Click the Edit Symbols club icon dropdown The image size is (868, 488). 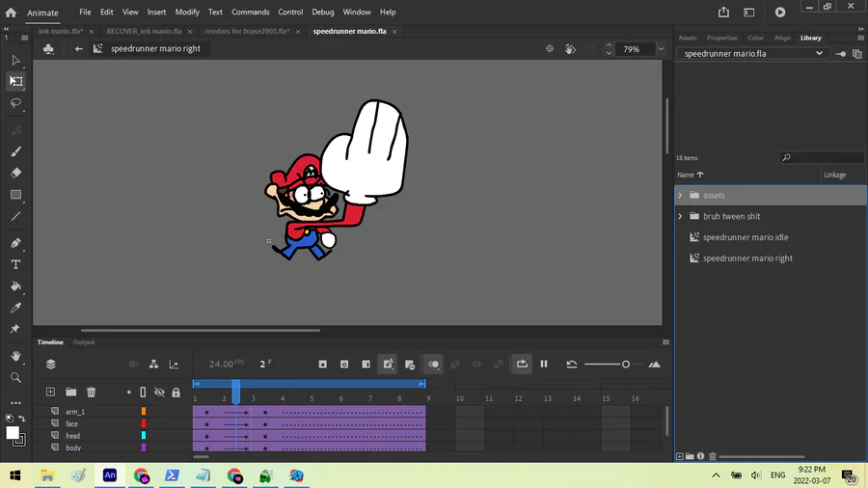click(49, 48)
